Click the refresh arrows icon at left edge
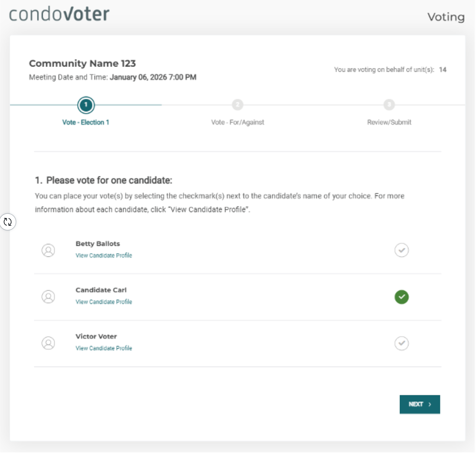This screenshot has height=454, width=476. point(8,222)
